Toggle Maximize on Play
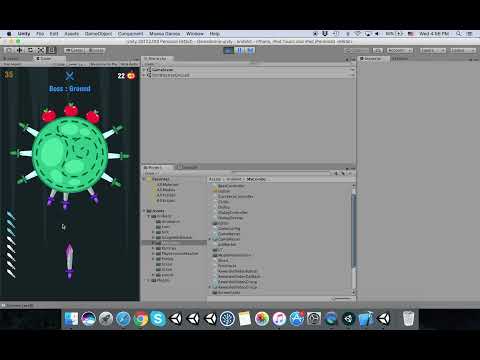The image size is (480, 360). point(103,64)
